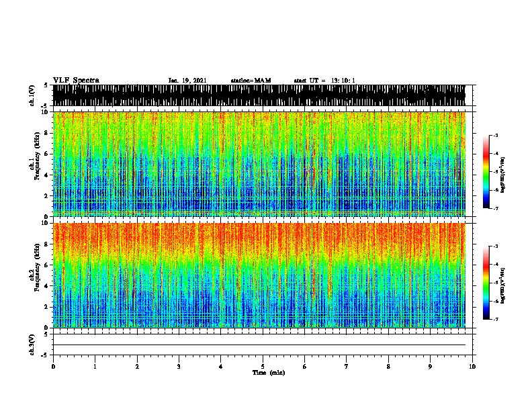Click the date text "Jan. 19, 2021"
This screenshot has height=411, width=532.
click(x=187, y=81)
